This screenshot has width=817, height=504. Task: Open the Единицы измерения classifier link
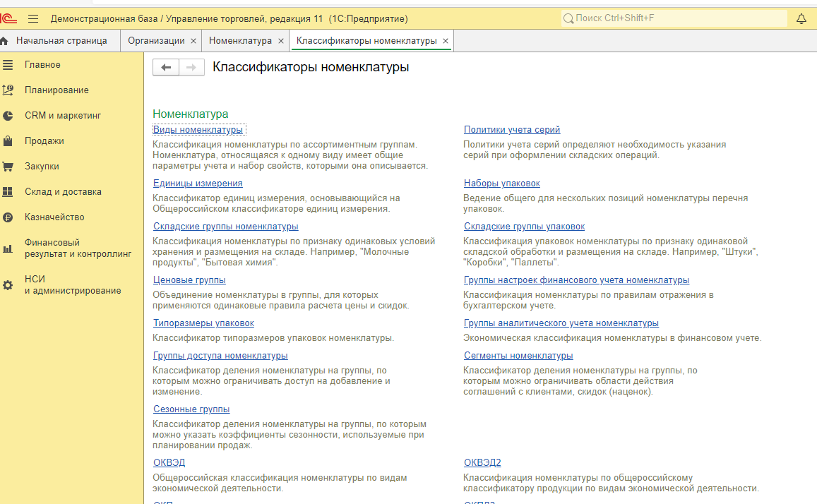pos(198,184)
